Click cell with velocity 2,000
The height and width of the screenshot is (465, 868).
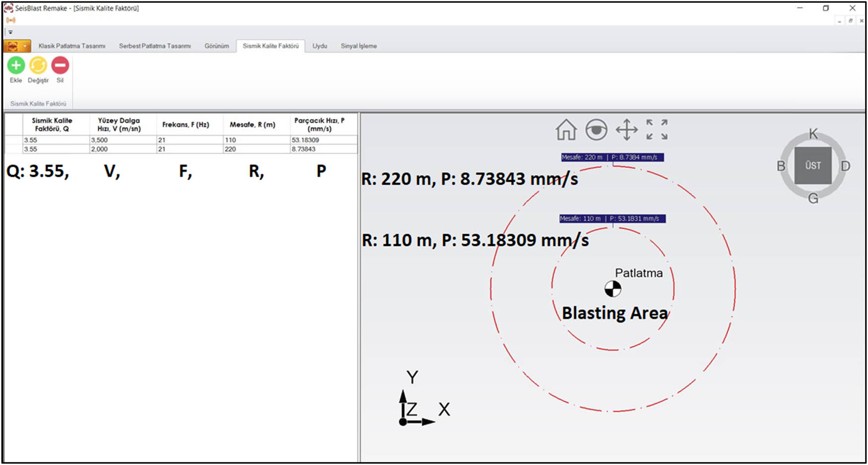click(x=123, y=149)
